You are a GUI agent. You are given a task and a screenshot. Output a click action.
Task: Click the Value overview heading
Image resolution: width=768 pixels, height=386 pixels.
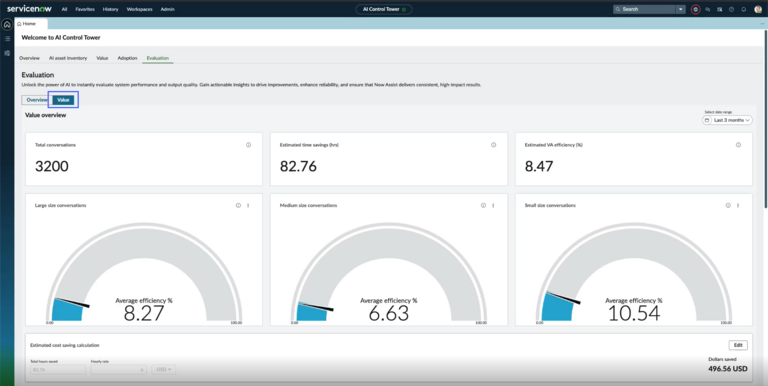(x=46, y=115)
